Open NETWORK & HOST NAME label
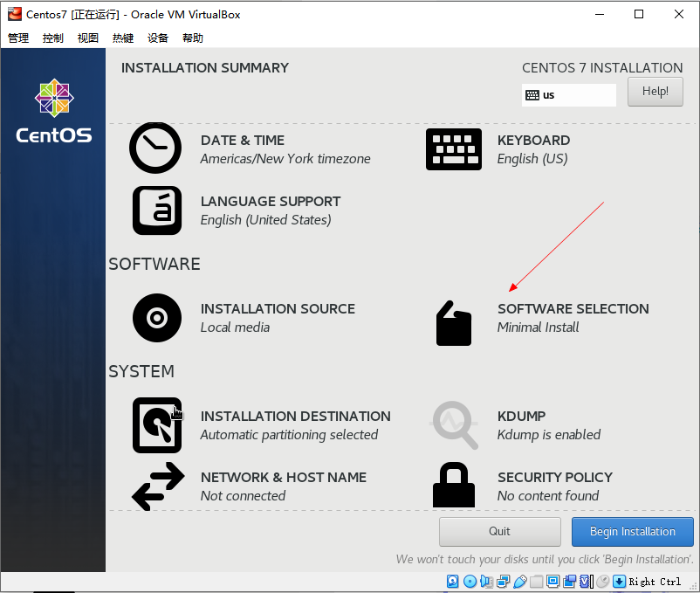Screen dimensions: 700x593 point(284,478)
